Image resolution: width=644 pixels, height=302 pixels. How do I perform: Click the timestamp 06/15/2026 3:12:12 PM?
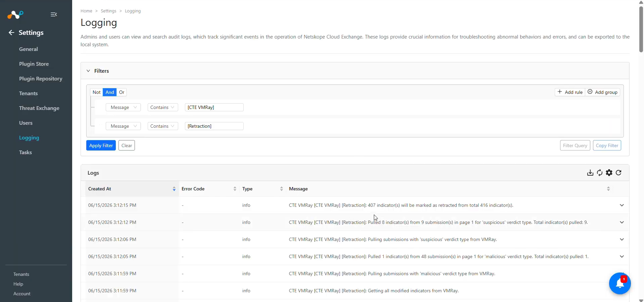click(x=112, y=222)
